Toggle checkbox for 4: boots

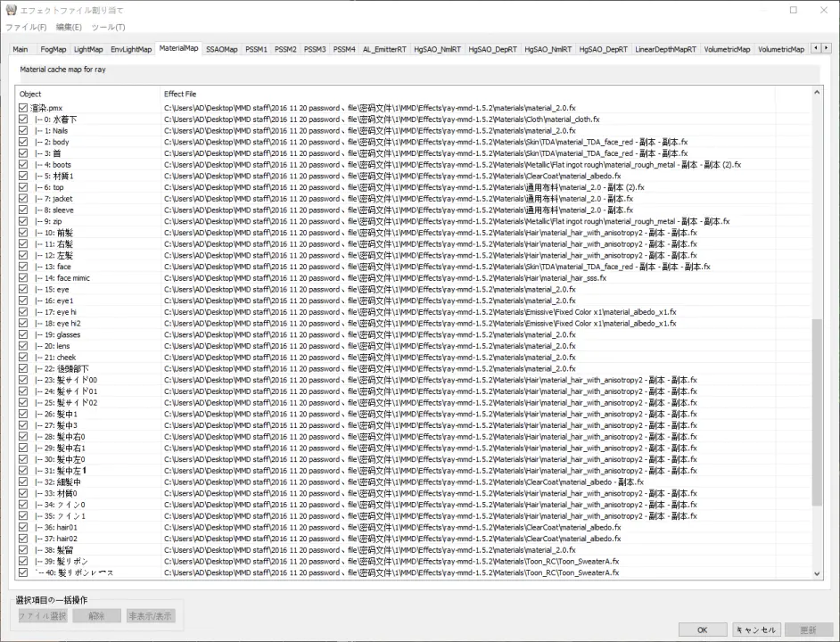tap(23, 165)
